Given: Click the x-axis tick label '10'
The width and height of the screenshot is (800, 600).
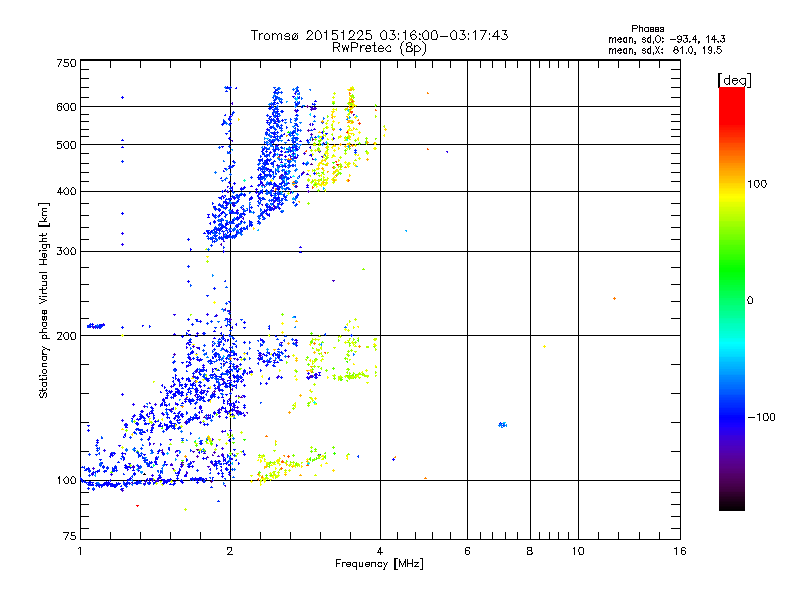Looking at the screenshot, I should point(578,551).
